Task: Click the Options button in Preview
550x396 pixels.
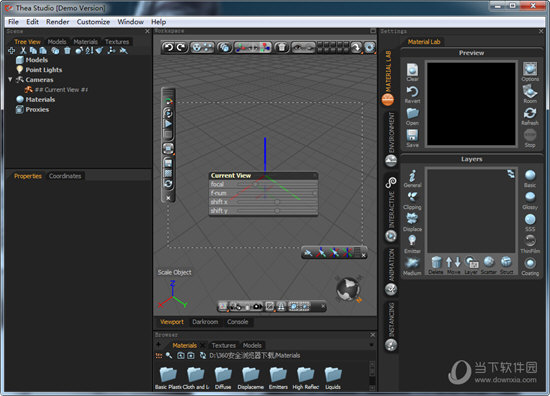Action: pyautogui.click(x=530, y=72)
